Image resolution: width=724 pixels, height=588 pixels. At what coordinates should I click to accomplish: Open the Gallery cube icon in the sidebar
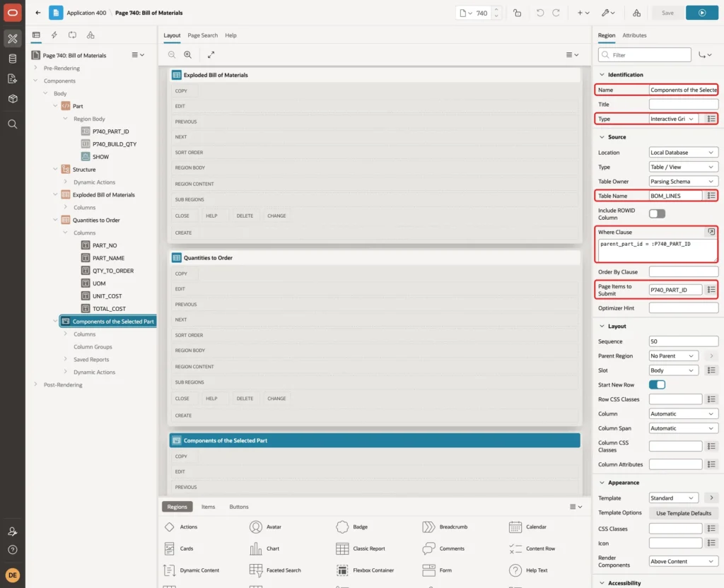(x=13, y=99)
